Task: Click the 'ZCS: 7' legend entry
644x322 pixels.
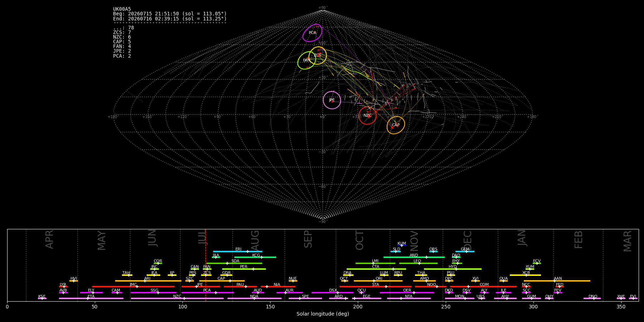Action: point(122,33)
